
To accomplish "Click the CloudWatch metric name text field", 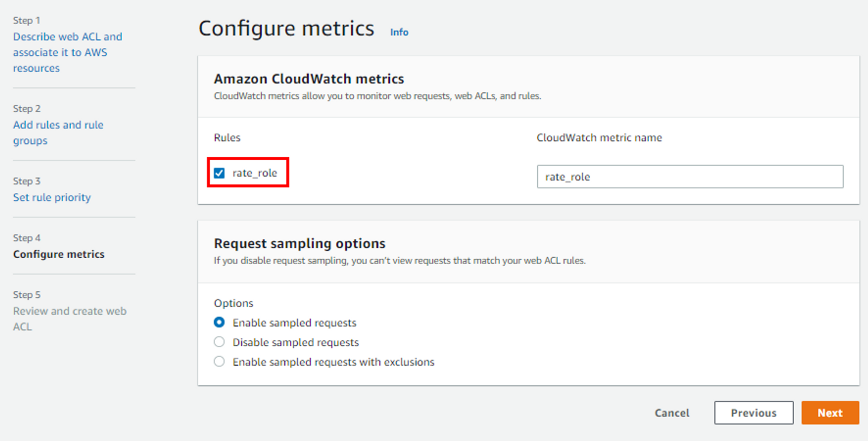I will point(690,177).
